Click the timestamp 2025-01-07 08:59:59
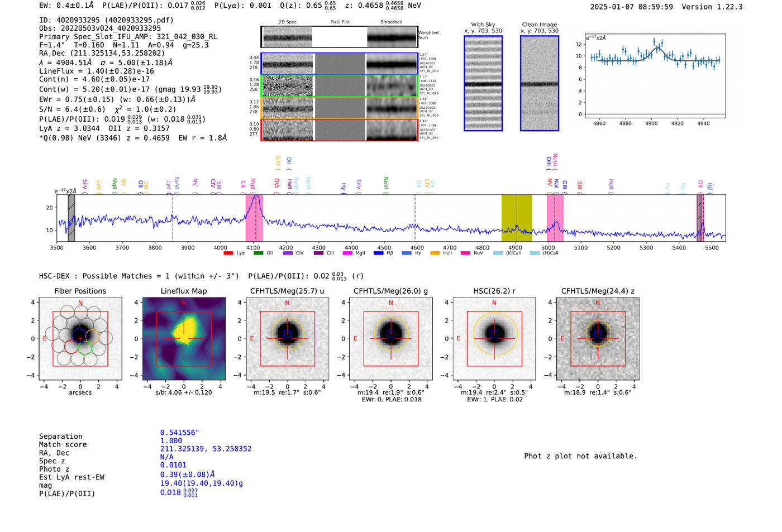This screenshot has height=532, width=782. click(632, 7)
